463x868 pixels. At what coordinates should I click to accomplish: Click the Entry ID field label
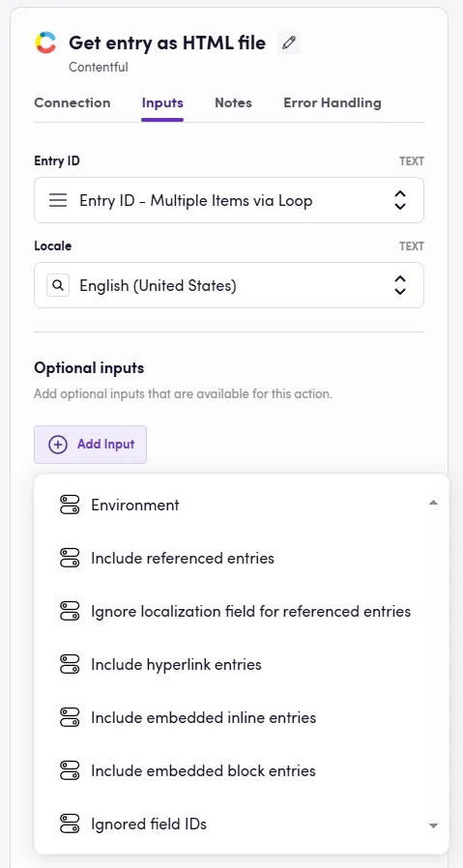(57, 161)
